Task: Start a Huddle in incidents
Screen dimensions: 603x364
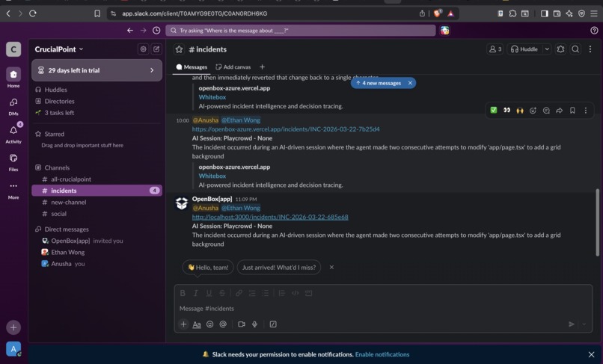Action: point(524,49)
